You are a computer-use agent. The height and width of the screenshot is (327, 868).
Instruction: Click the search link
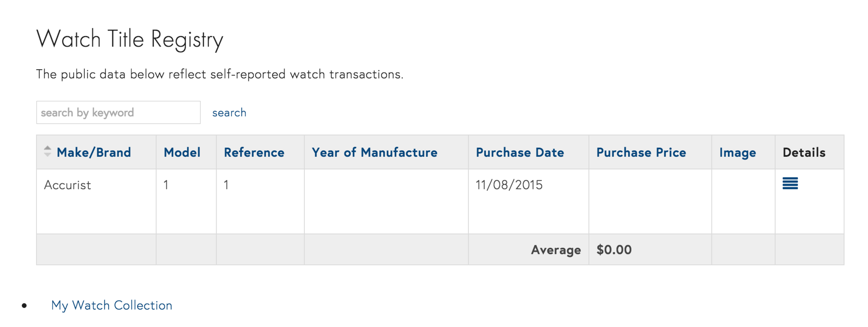pos(229,113)
